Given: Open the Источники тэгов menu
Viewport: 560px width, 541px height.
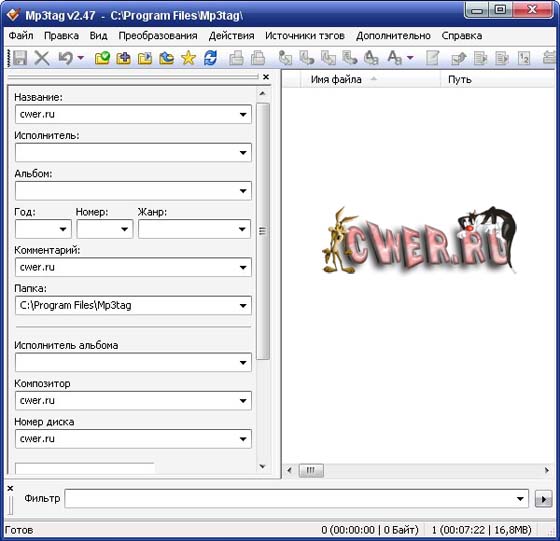Looking at the screenshot, I should [x=305, y=36].
